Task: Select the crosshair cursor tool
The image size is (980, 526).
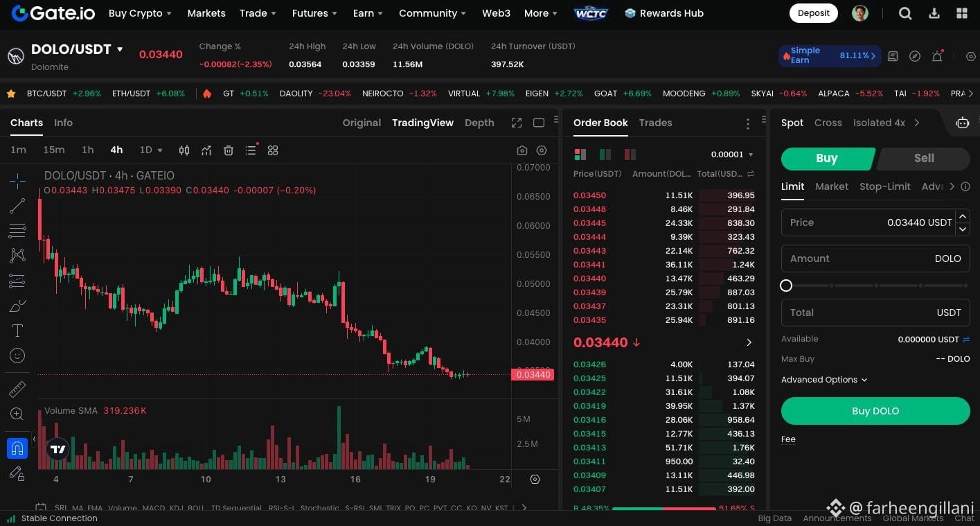Action: (17, 181)
